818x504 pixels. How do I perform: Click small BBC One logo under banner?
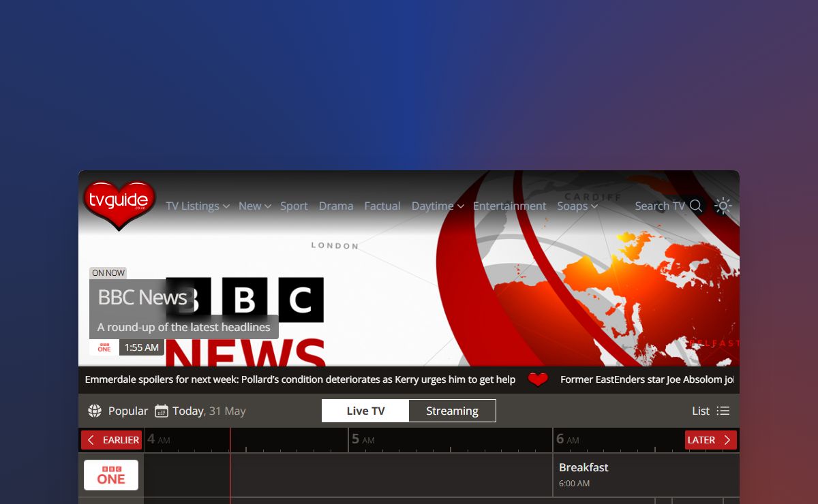(104, 347)
